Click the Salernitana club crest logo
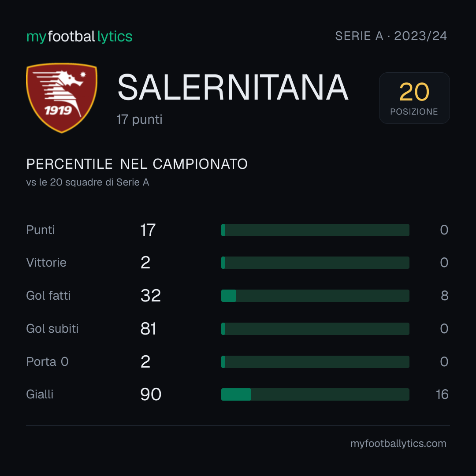Viewport: 476px width, 476px height. pos(62,98)
